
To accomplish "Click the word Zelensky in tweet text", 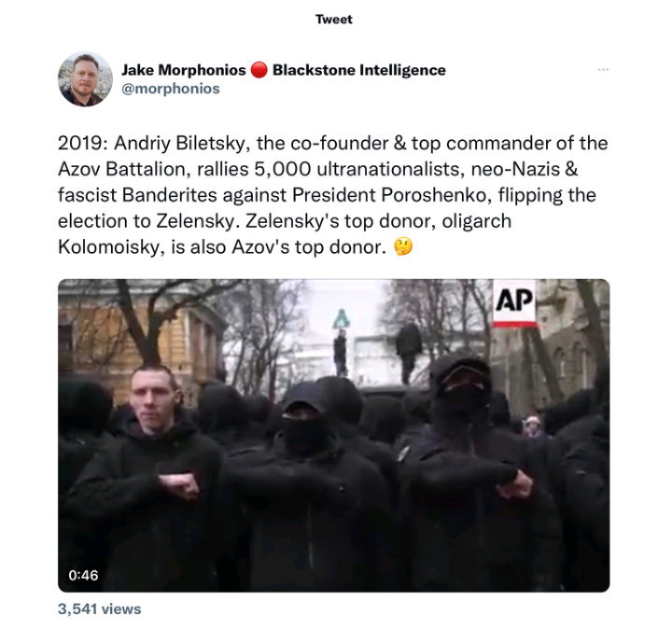I will tap(195, 221).
